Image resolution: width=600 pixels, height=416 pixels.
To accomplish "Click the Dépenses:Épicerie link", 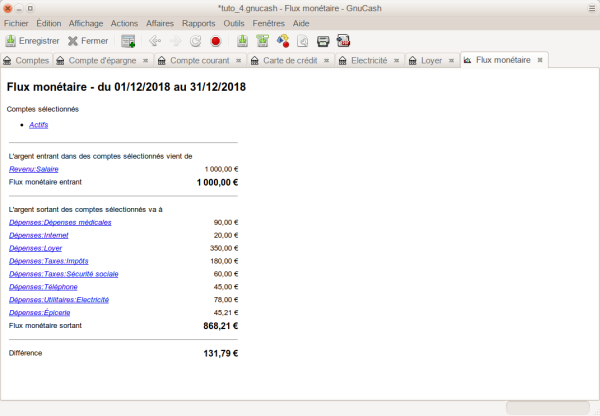I will 38,313.
